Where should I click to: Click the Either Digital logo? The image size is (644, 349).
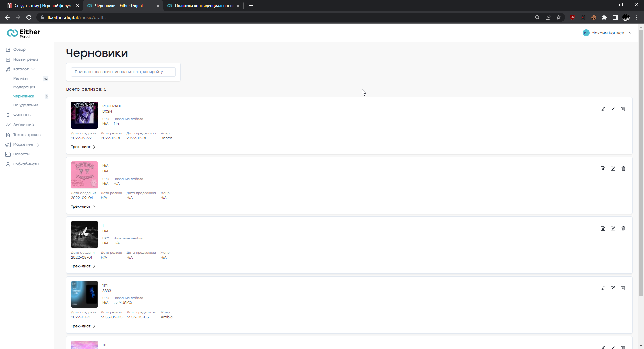pyautogui.click(x=23, y=33)
